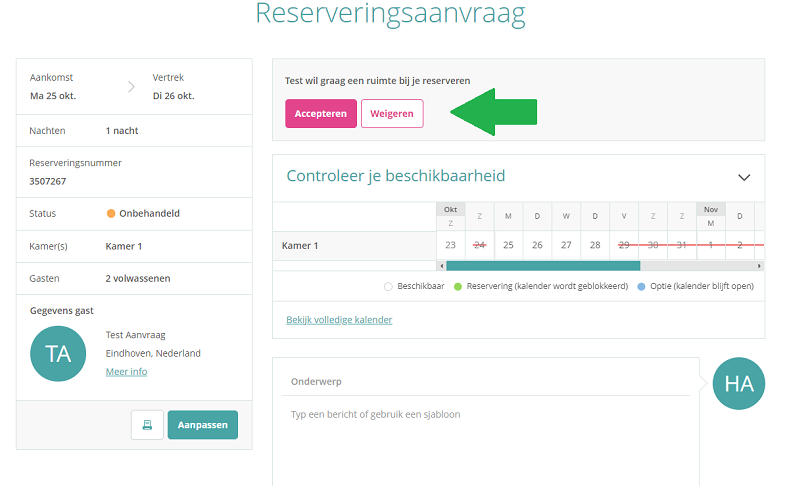Select day 25 in Kamer 1 row
This screenshot has width=810, height=486.
click(508, 245)
